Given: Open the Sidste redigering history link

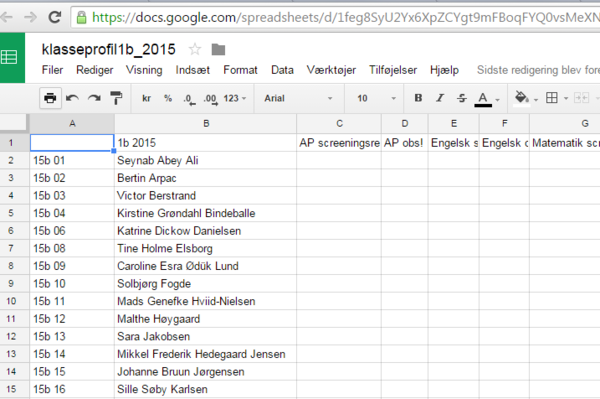Looking at the screenshot, I should click(x=538, y=70).
